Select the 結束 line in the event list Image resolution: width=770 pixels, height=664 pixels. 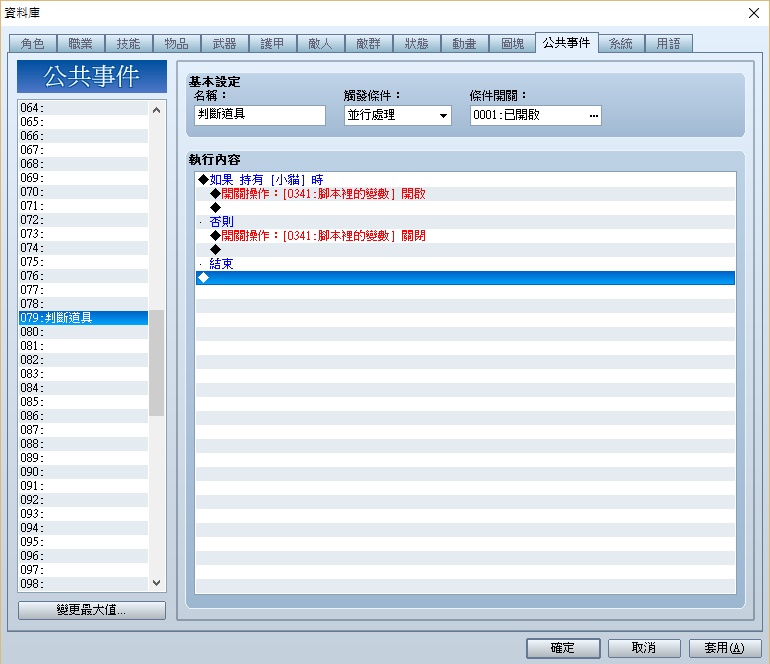tap(465, 264)
